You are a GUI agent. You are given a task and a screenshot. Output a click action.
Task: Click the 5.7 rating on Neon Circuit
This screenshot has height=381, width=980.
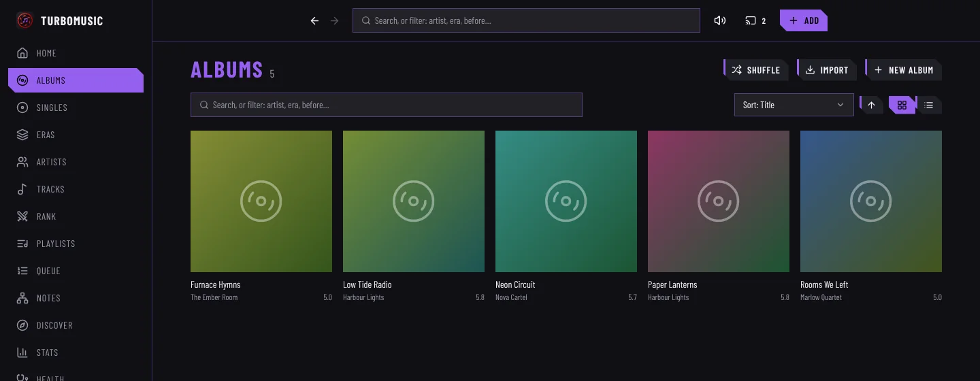[x=632, y=297]
